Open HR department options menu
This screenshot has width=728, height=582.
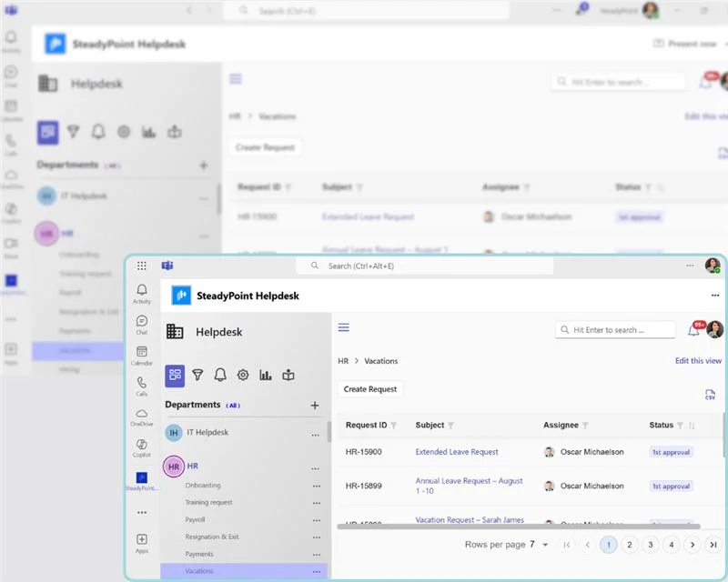(x=315, y=468)
